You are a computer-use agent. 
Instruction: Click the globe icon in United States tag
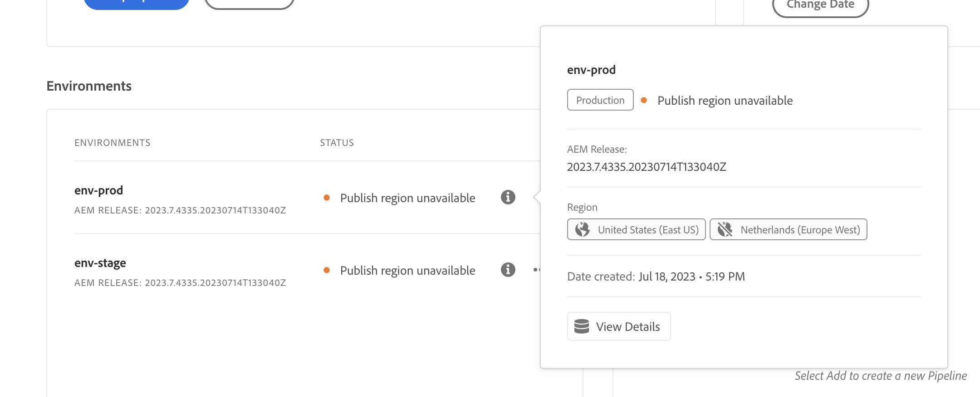click(x=583, y=229)
